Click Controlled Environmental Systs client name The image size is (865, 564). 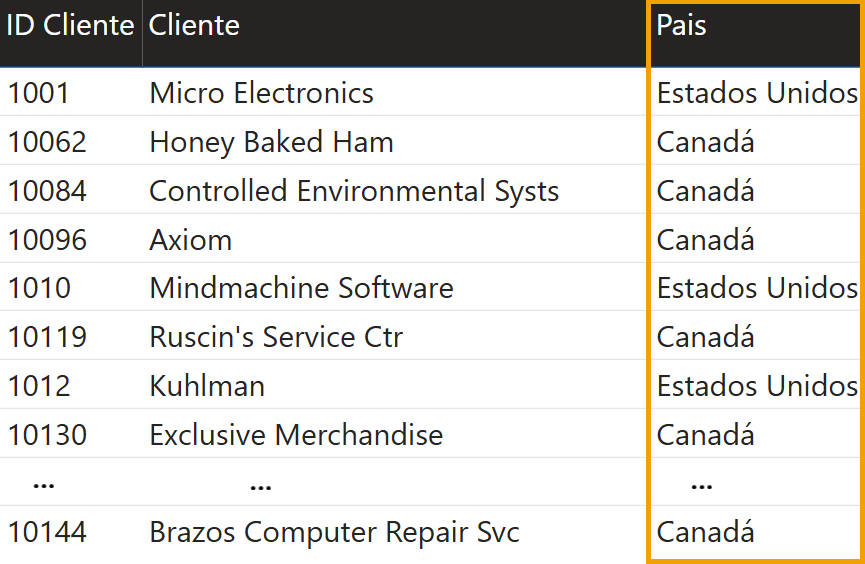click(354, 191)
